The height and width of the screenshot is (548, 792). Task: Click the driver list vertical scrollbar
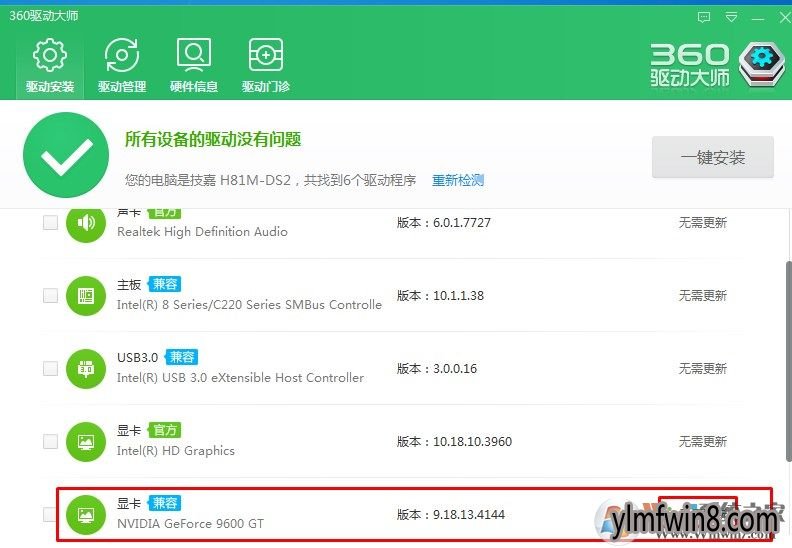788,361
